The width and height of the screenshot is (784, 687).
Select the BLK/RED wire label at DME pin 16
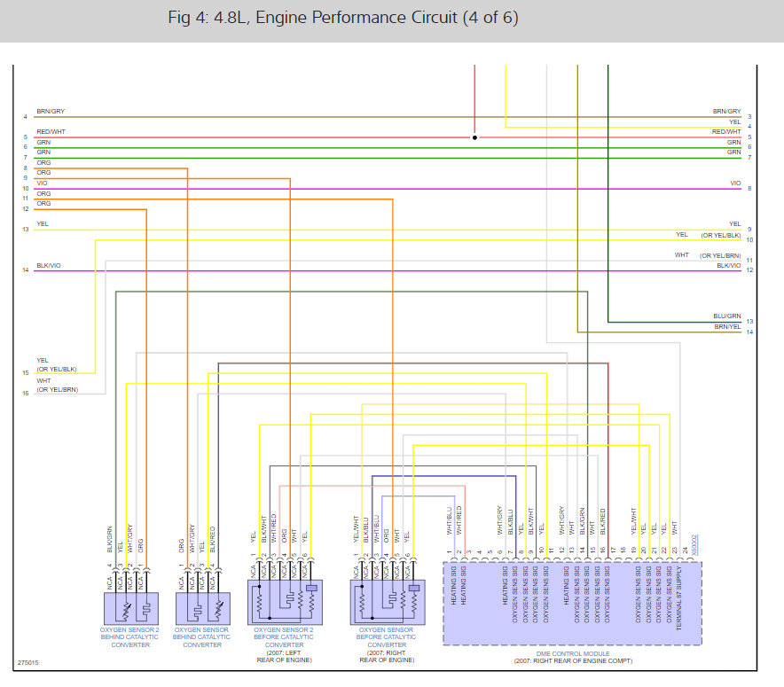click(602, 521)
